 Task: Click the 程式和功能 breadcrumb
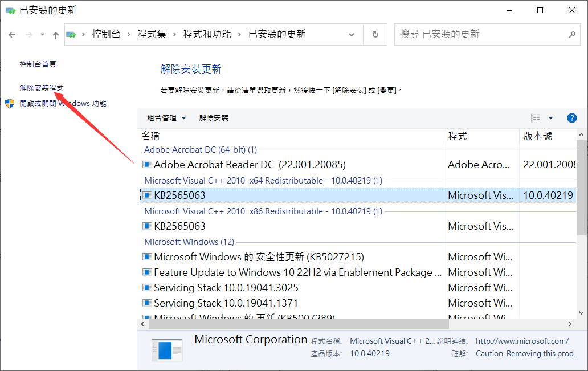pos(207,34)
